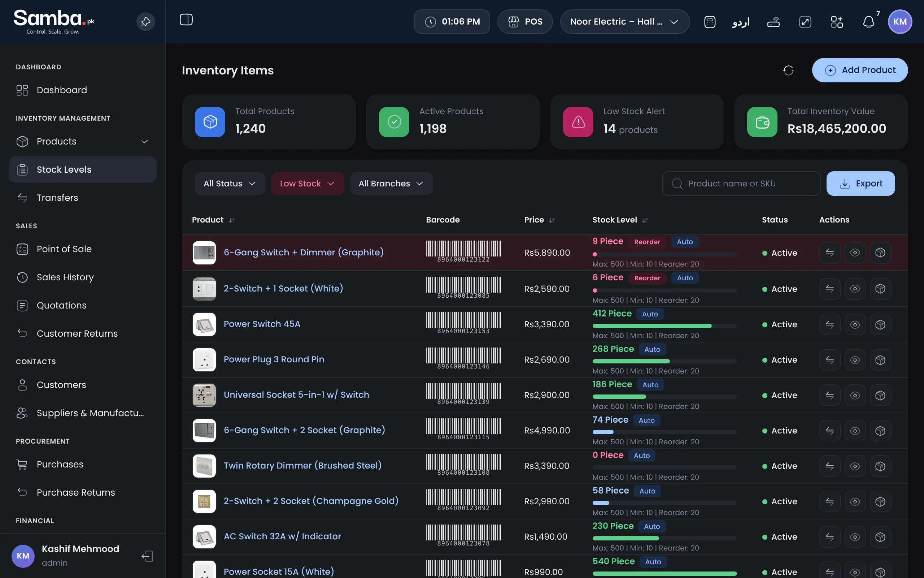Refresh the inventory items list
The height and width of the screenshot is (578, 924).
coord(788,70)
